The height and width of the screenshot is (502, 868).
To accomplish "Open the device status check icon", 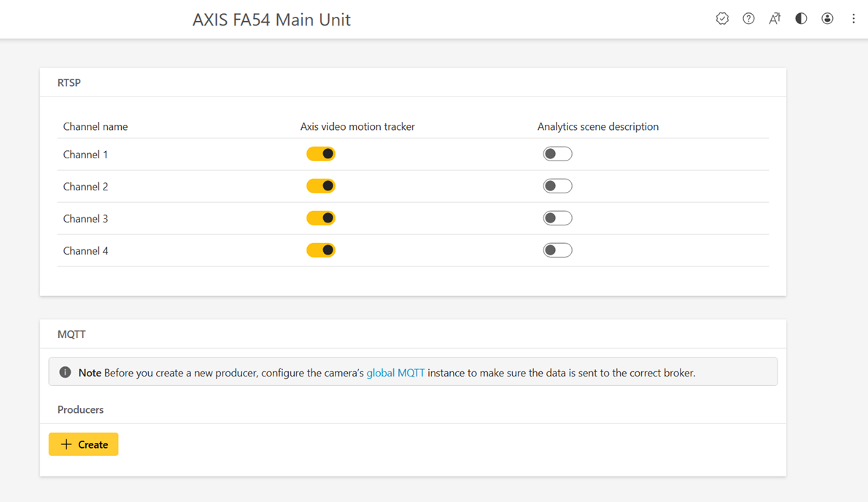I will [722, 19].
